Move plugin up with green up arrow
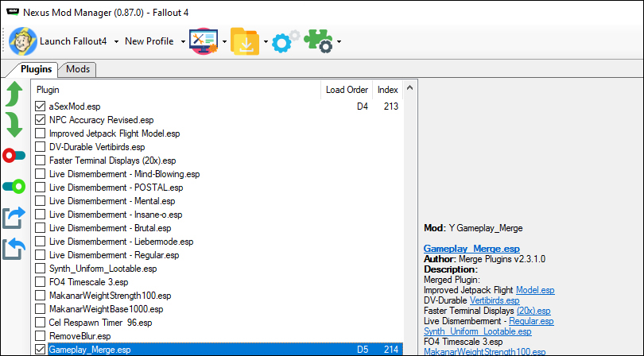Image resolution: width=644 pixels, height=356 pixels. click(x=14, y=94)
